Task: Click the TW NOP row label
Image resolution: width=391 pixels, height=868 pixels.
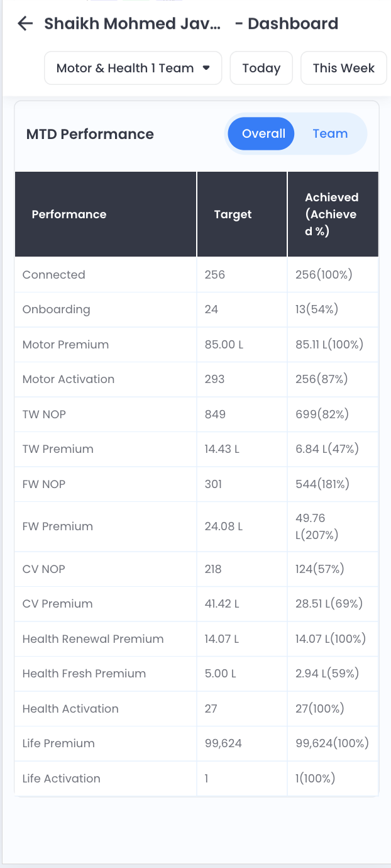Action: click(x=44, y=415)
